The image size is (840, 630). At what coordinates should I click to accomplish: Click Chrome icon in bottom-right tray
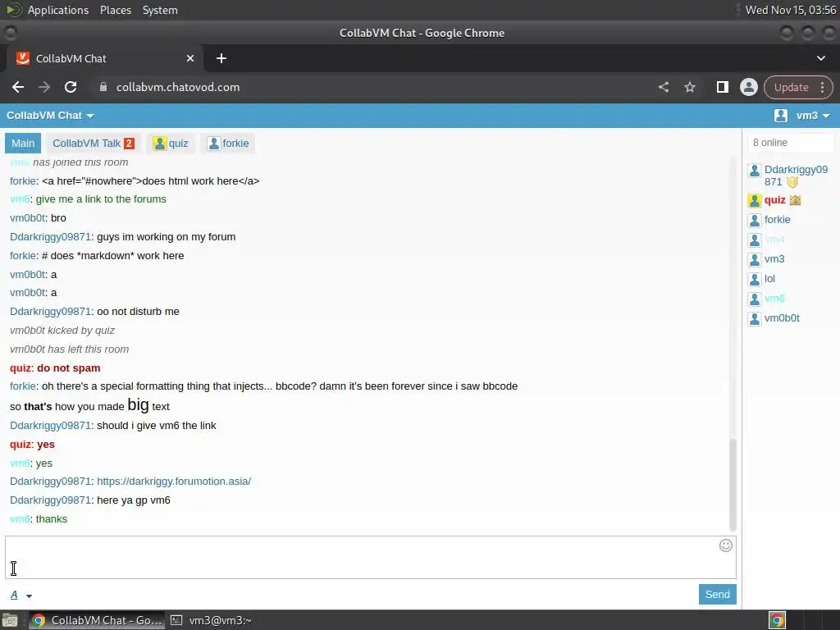click(777, 620)
